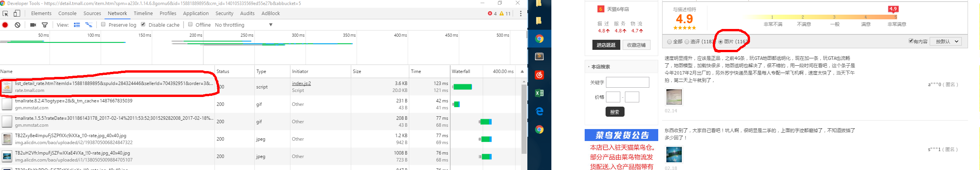980x170 pixels.
Task: Open Microsoft Edge taskbar icon
Action: point(539,111)
